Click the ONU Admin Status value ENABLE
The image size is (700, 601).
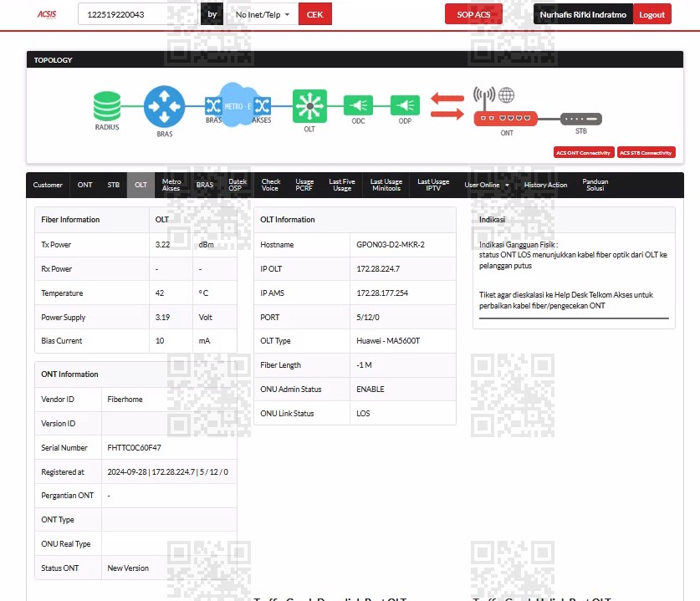pos(370,389)
